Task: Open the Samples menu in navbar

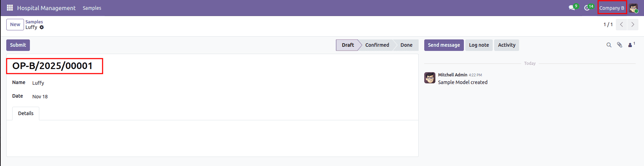Action: coord(92,8)
